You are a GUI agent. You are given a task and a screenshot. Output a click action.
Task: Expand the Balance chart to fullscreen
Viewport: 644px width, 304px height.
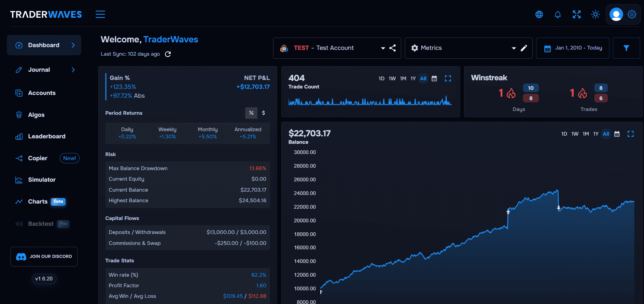(630, 134)
